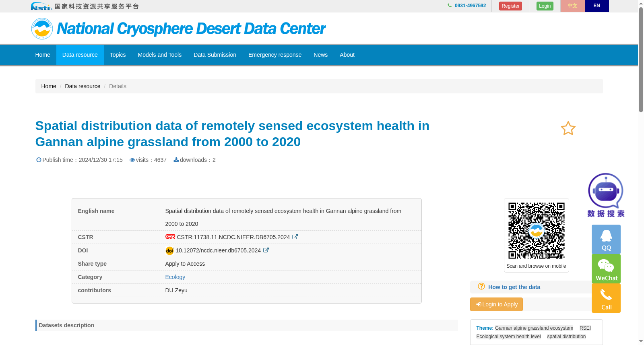Click the NSTI platform logo

pos(85,6)
